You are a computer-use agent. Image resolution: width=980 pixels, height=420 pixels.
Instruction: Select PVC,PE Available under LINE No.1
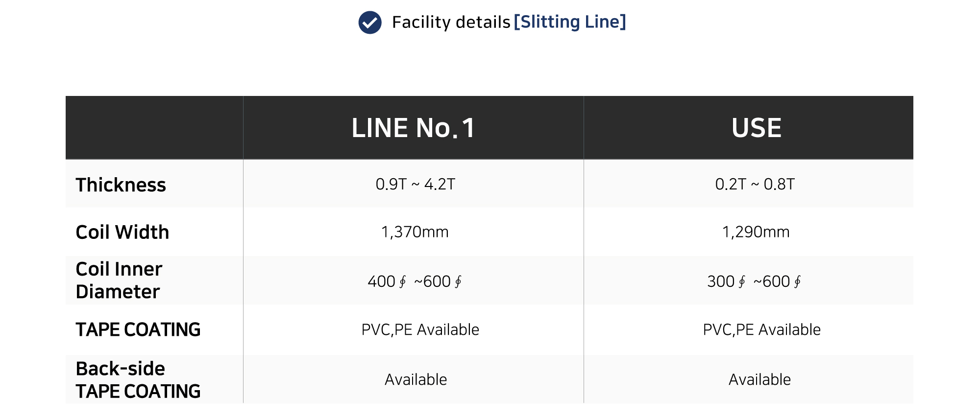(420, 329)
